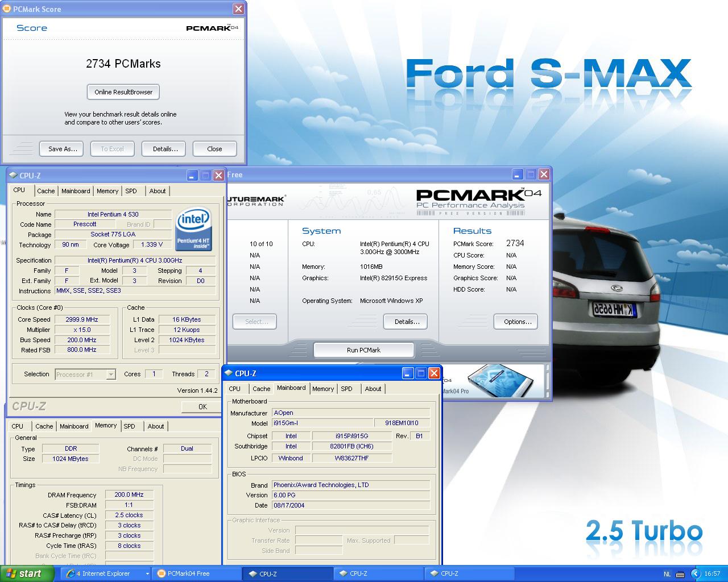Open the Processor #1 selection dropdown
The image size is (728, 582).
coord(111,374)
